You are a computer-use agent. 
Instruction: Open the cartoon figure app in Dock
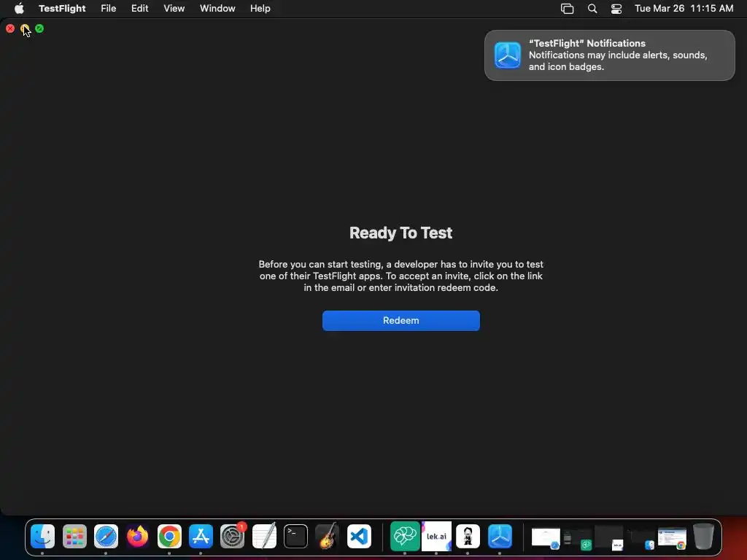coord(468,536)
